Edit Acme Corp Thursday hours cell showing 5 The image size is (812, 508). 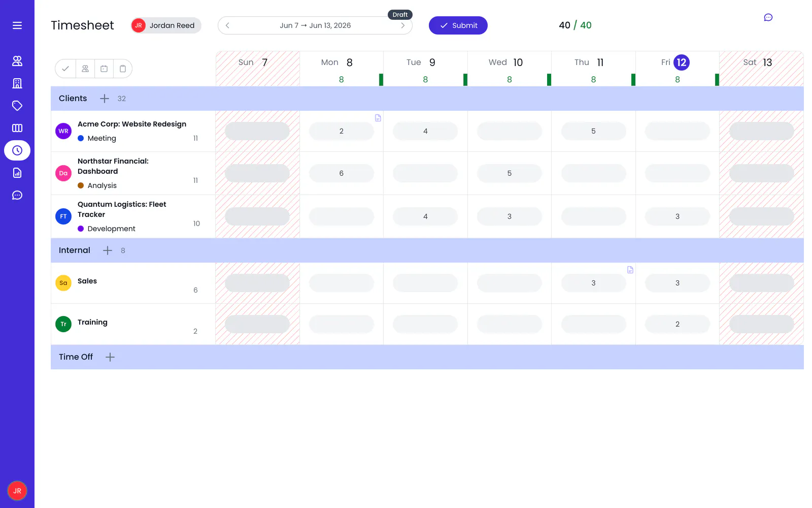(593, 131)
